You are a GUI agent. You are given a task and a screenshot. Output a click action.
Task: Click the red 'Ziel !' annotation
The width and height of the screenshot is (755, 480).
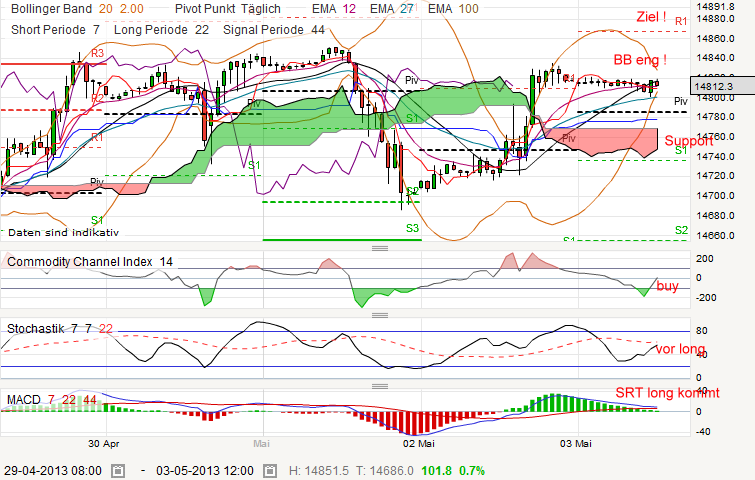(x=651, y=17)
